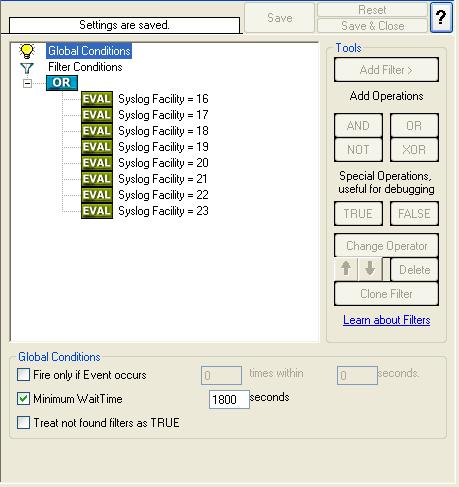
Task: Click EVAL icon for Syslog Facility = 19
Action: click(97, 147)
